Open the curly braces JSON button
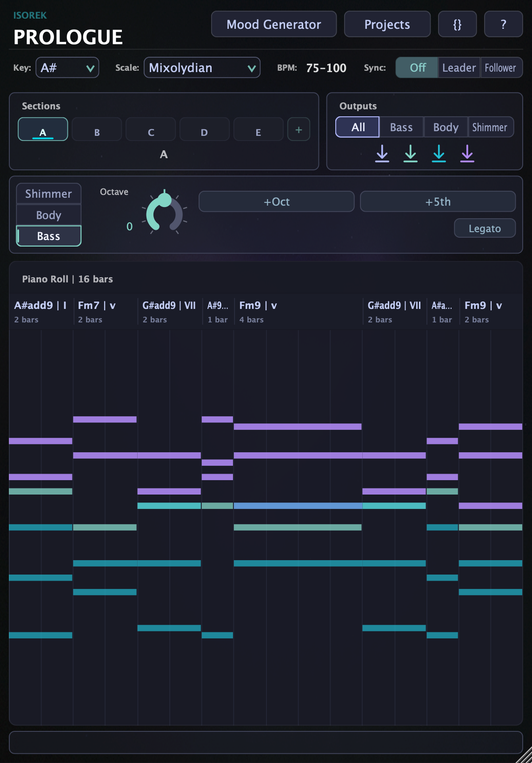The height and width of the screenshot is (763, 532). point(457,24)
